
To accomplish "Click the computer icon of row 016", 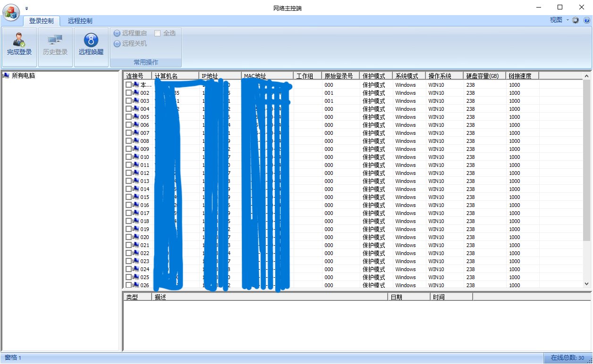I will [x=136, y=205].
